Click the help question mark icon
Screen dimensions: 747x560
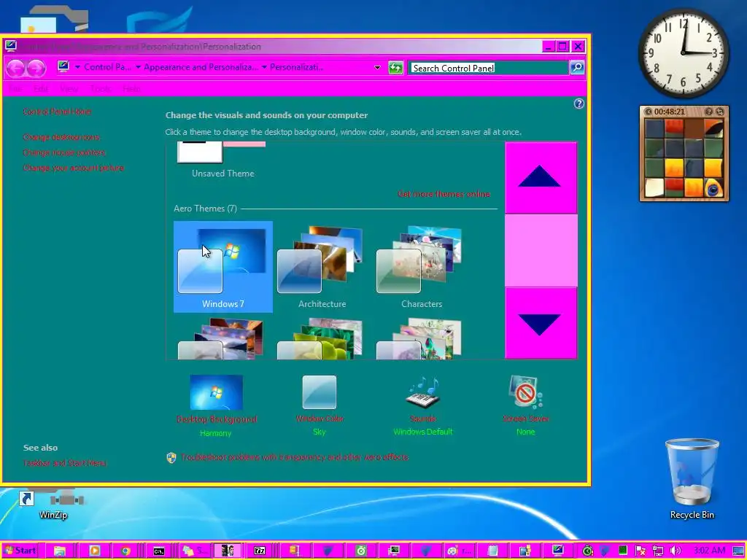click(578, 104)
